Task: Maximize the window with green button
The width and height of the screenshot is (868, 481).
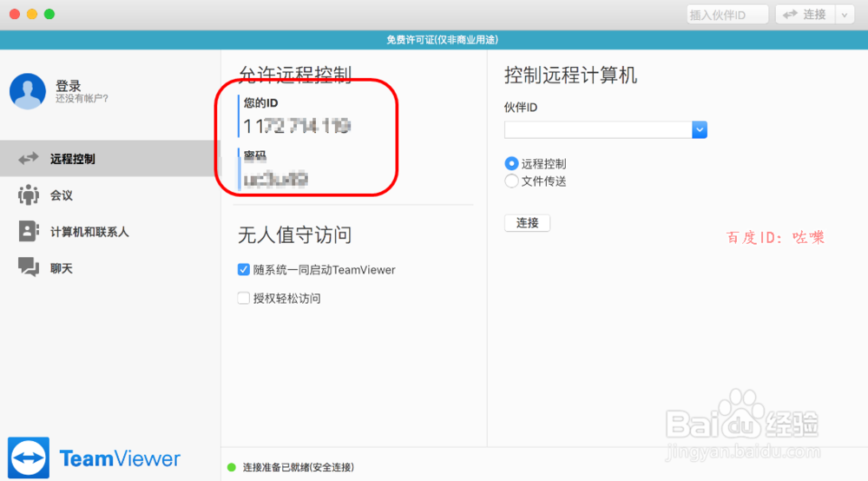Action: click(49, 14)
